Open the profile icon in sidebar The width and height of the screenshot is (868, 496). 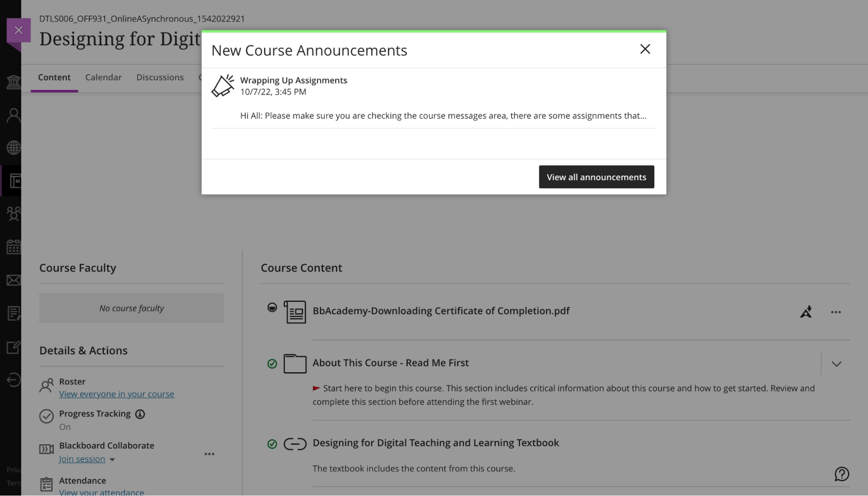[x=13, y=115]
